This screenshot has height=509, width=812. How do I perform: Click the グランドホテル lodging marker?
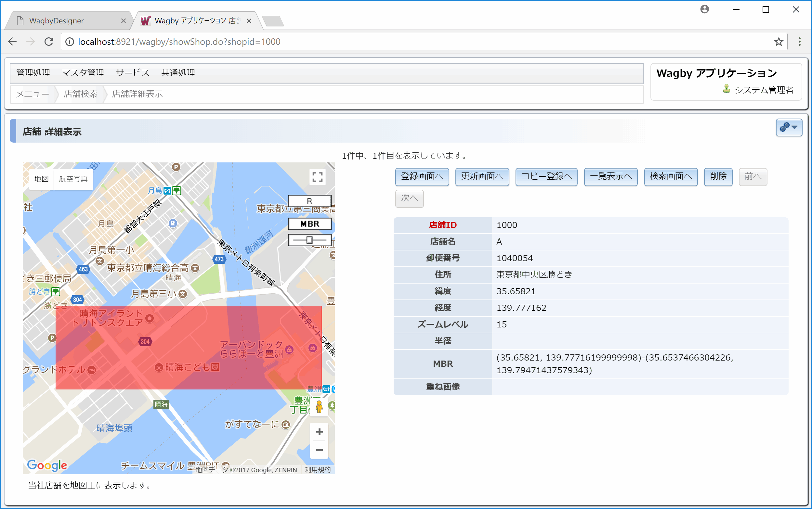[91, 370]
